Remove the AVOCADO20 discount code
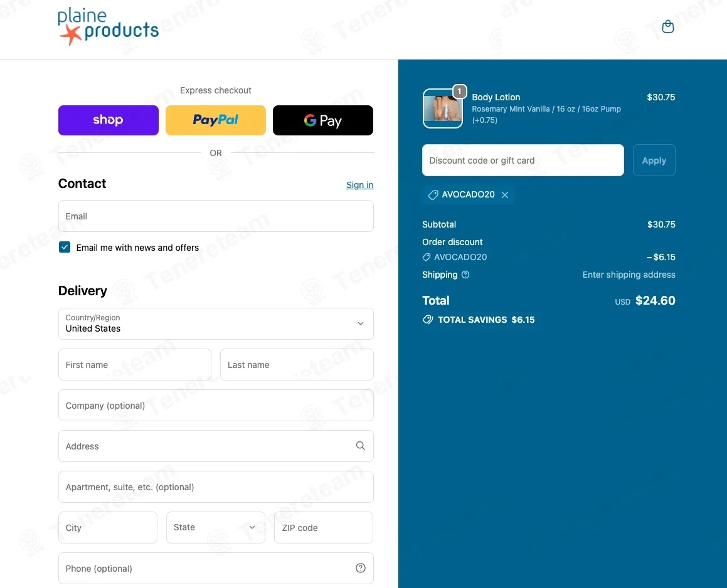This screenshot has width=727, height=588. pos(505,195)
